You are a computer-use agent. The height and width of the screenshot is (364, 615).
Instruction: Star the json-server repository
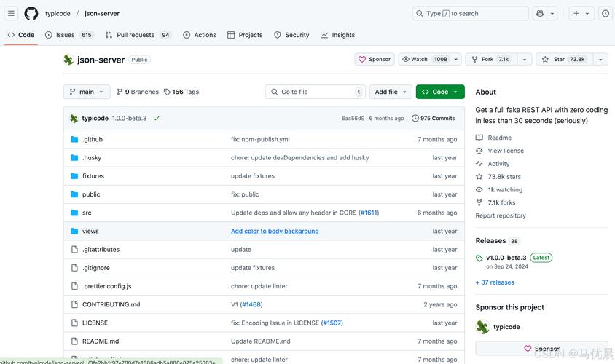(564, 59)
